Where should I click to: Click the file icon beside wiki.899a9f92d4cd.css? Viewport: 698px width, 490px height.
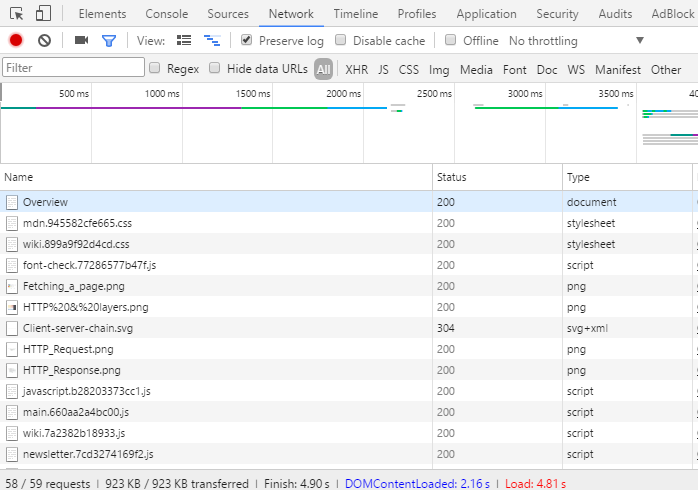click(12, 244)
